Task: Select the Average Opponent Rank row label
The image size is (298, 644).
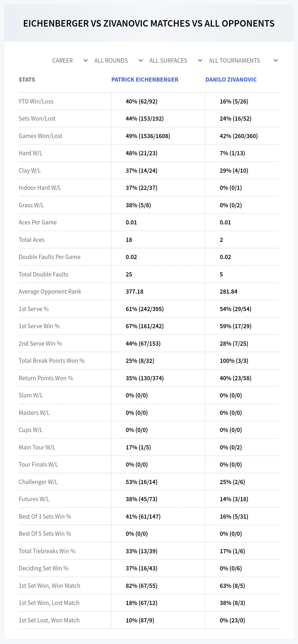Action: pos(50,292)
